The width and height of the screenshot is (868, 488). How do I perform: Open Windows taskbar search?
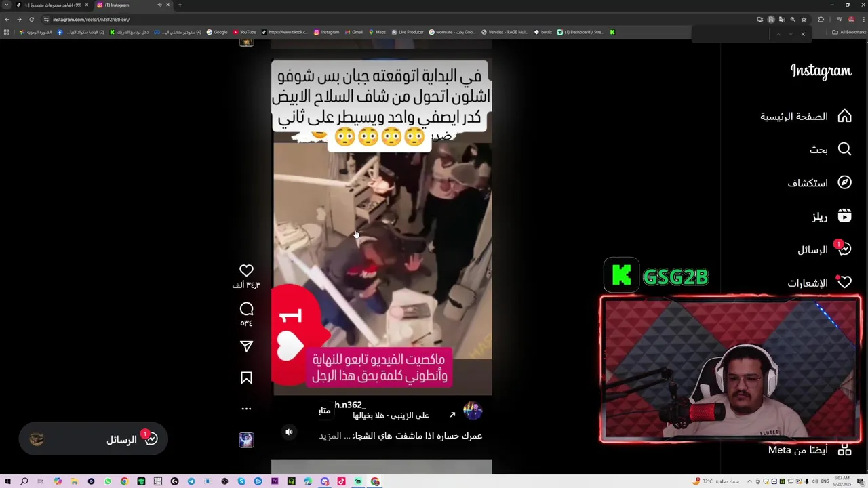24,481
